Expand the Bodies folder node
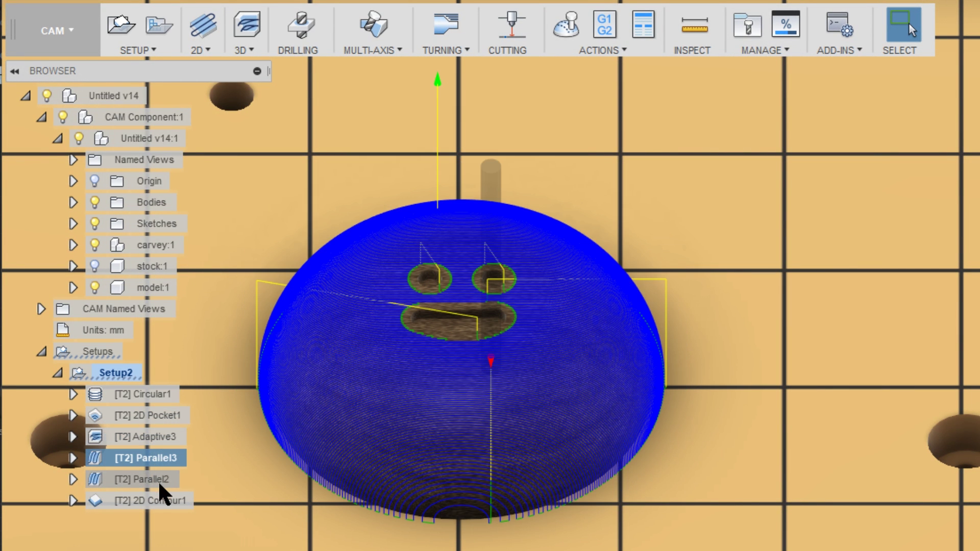980x551 pixels. pos(73,202)
